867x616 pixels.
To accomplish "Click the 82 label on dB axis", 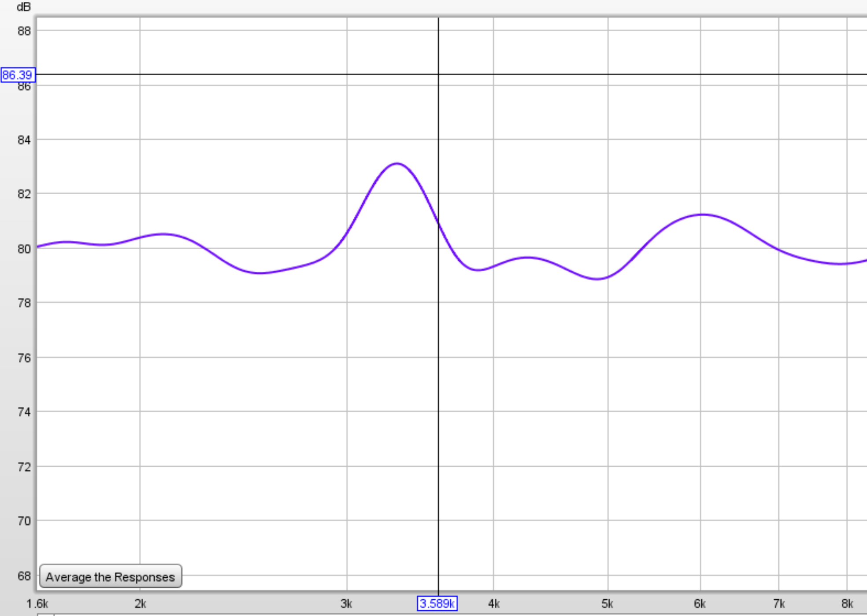I will (24, 194).
